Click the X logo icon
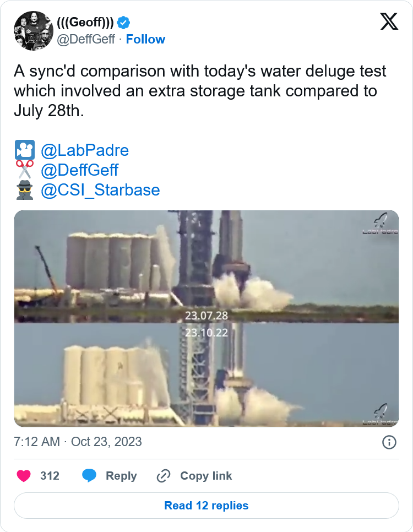This screenshot has width=413, height=532. 389,22
